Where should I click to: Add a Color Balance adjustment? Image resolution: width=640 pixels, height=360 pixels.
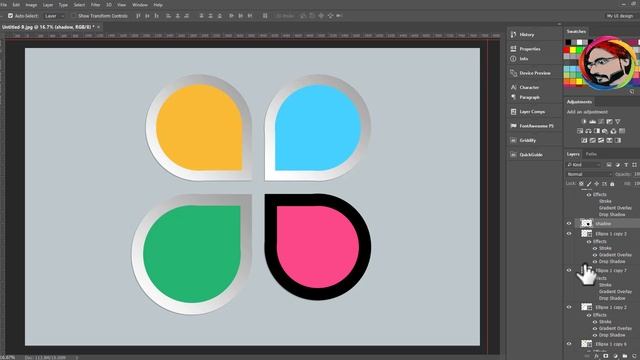588,131
